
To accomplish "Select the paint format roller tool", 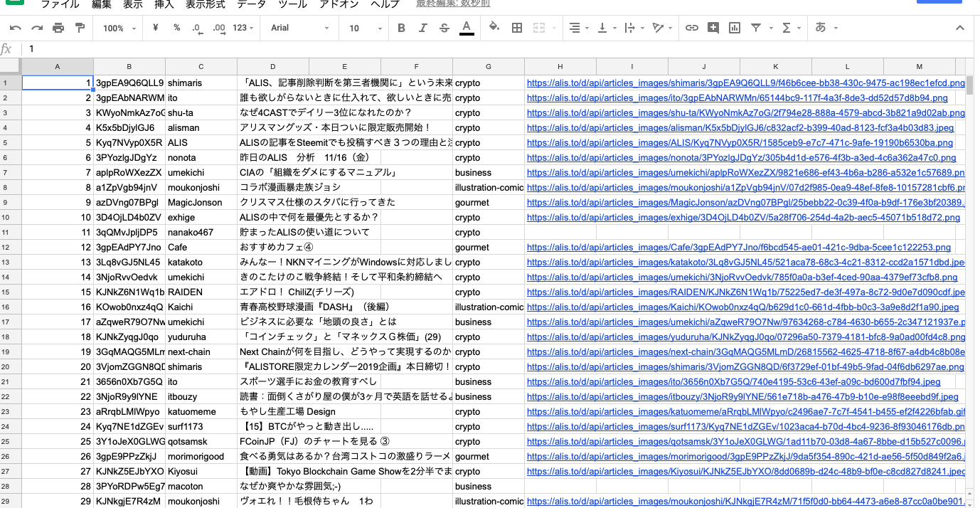I will (80, 28).
